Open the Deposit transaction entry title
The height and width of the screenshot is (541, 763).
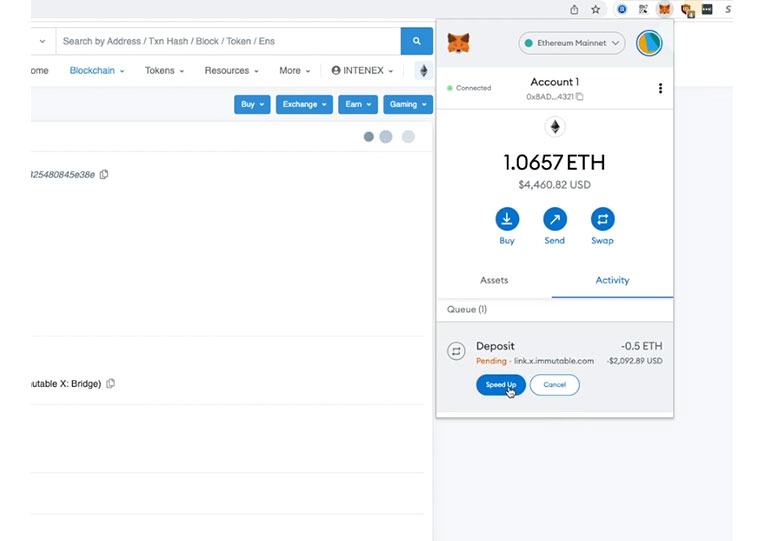495,346
